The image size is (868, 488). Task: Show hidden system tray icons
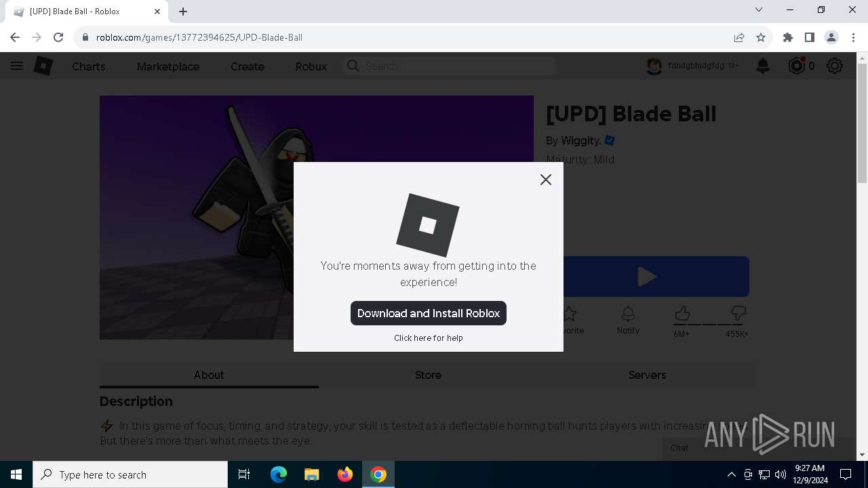click(731, 474)
